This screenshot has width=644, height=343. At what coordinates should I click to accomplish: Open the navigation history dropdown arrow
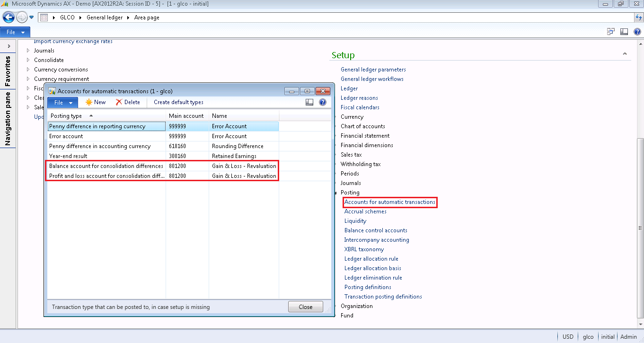coord(32,18)
